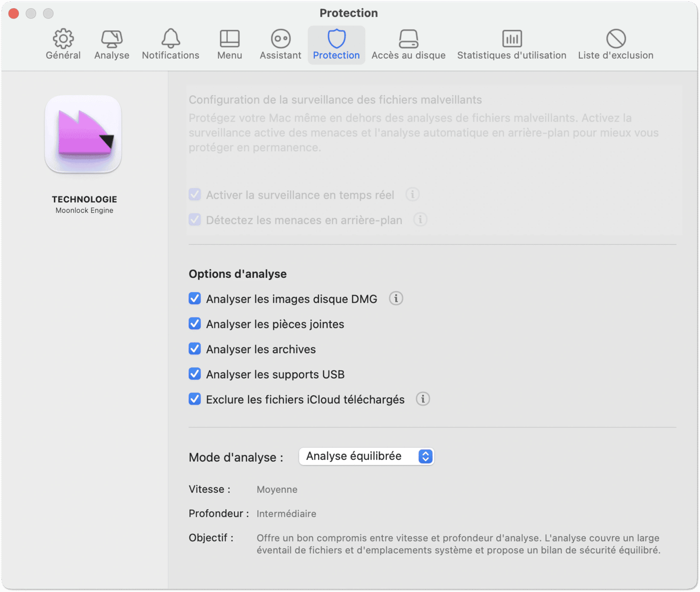
Task: Click the Configuration de la surveillance heading
Action: coord(335,99)
